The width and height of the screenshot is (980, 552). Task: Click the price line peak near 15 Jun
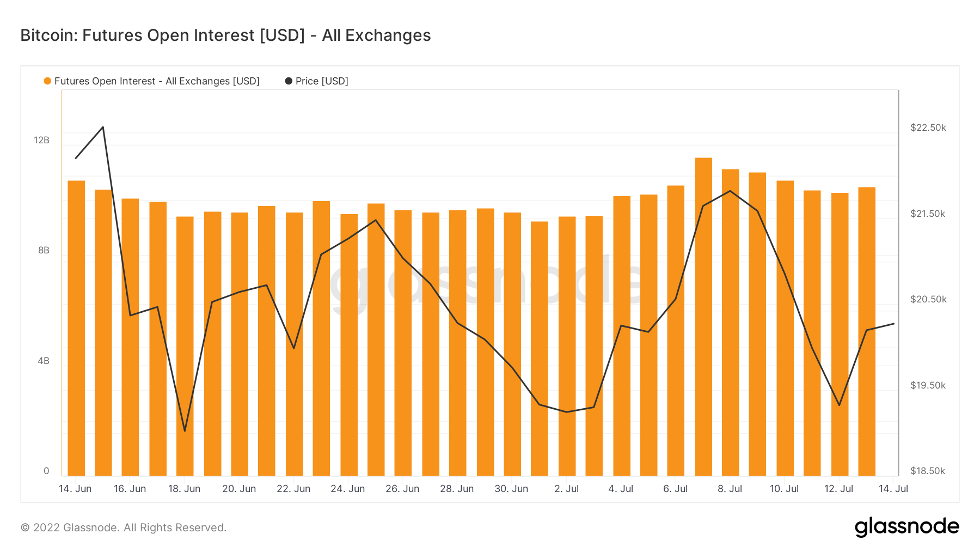(x=103, y=128)
